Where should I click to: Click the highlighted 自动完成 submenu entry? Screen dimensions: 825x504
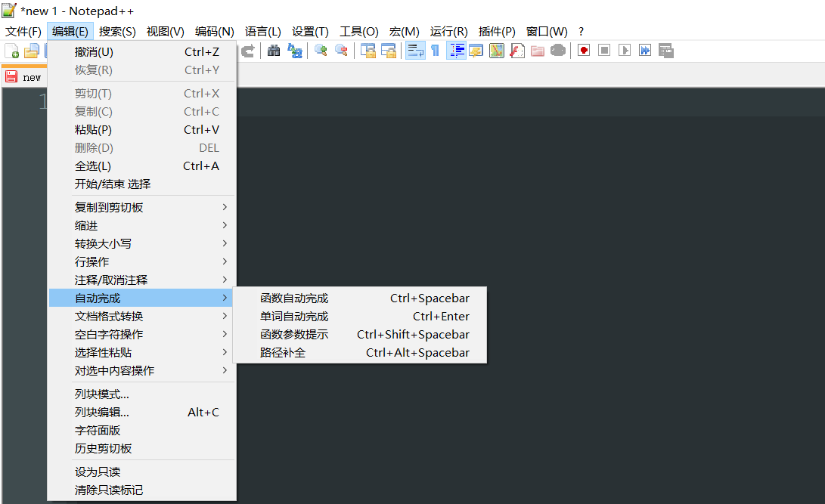pyautogui.click(x=141, y=298)
